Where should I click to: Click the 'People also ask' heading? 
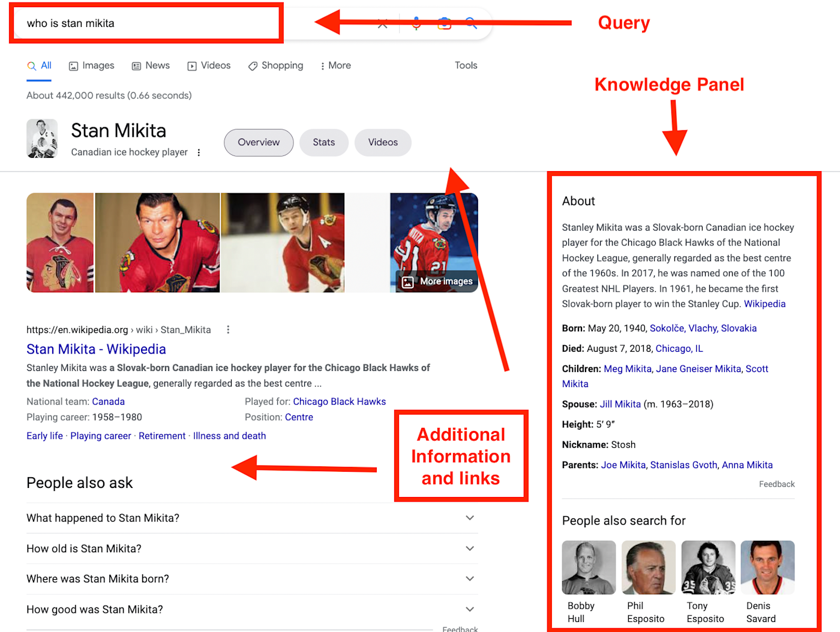tap(80, 483)
